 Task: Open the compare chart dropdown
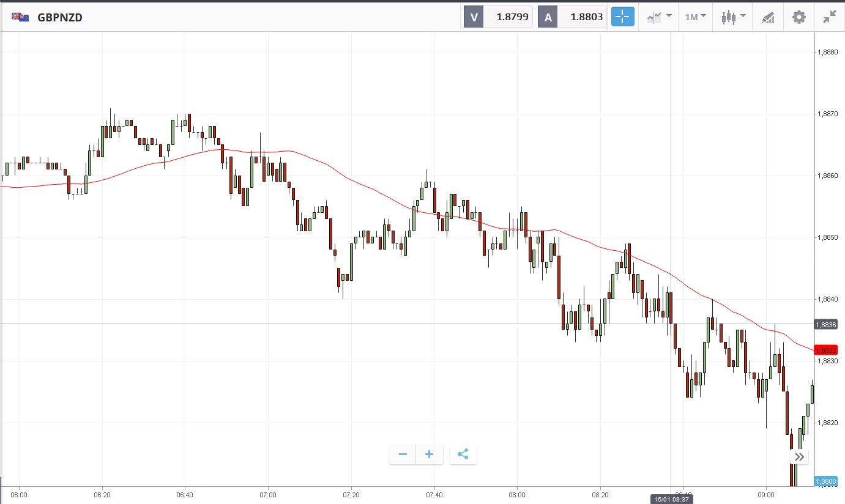(x=660, y=17)
